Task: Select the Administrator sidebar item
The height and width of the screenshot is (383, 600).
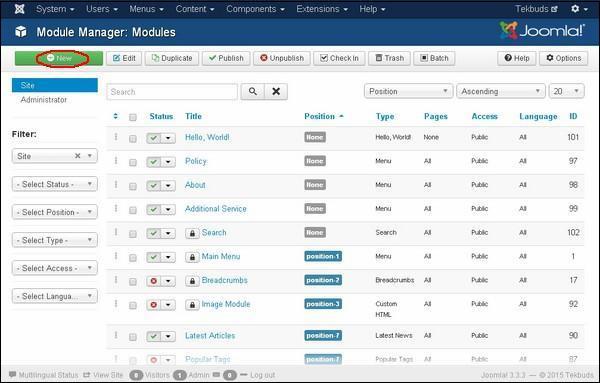Action: click(44, 99)
